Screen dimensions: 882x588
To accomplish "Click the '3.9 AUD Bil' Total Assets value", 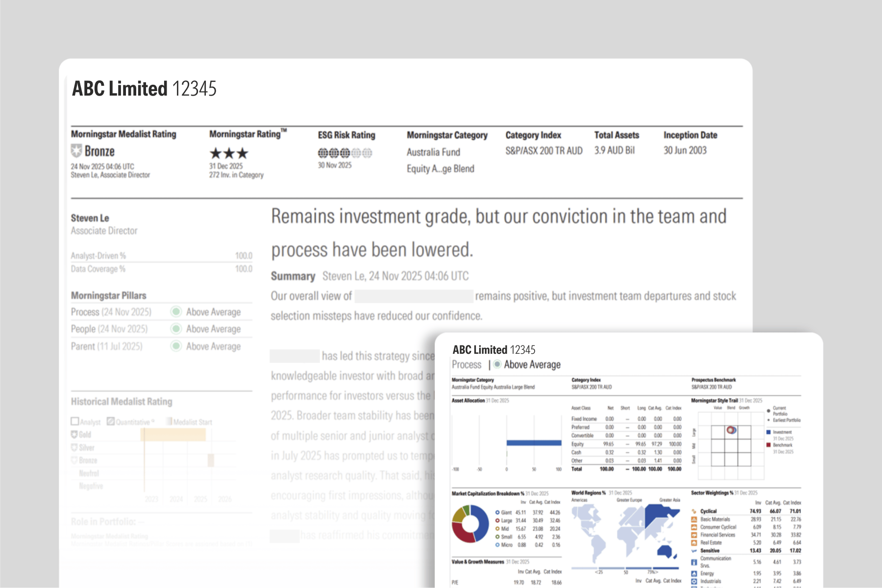I will (x=614, y=150).
